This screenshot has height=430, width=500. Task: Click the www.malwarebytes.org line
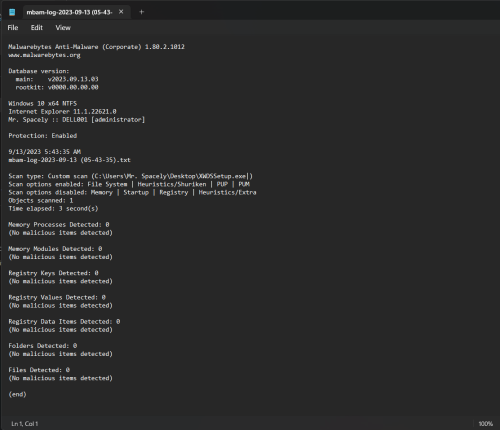[x=44, y=55]
